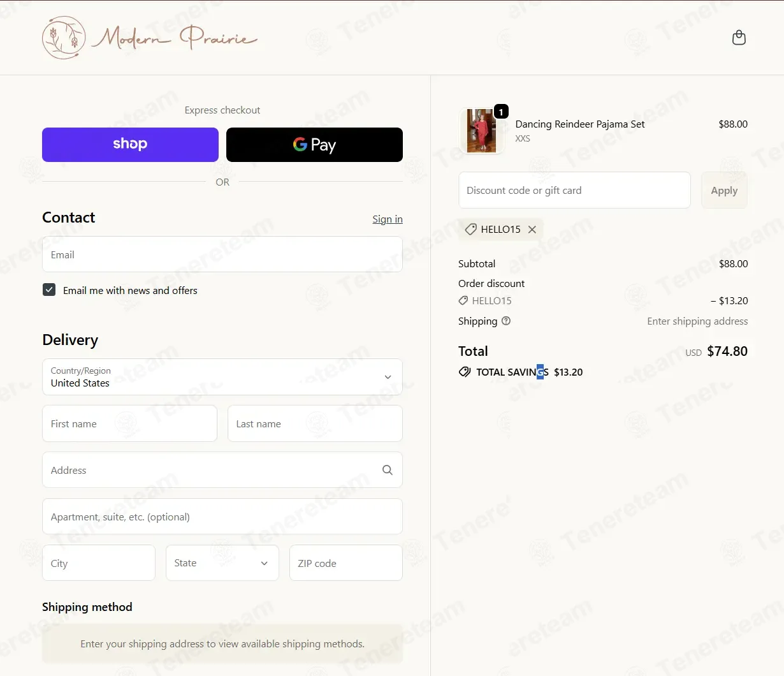The height and width of the screenshot is (676, 784).
Task: Open the shopping bag cart icon
Action: coord(739,38)
